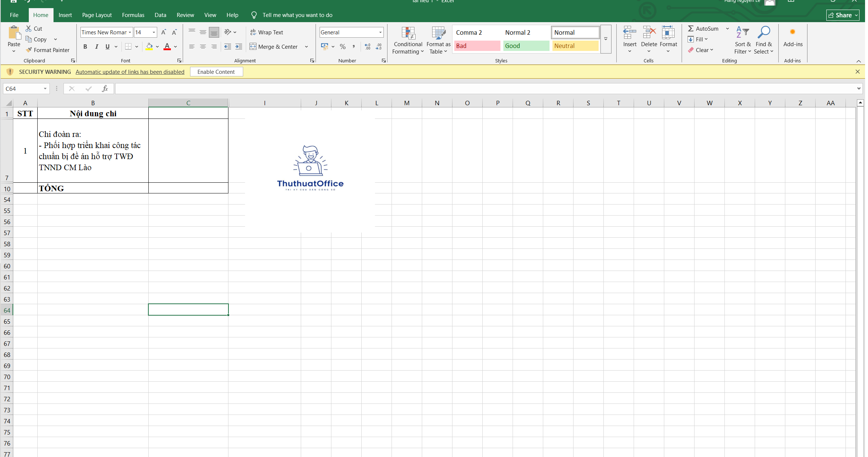
Task: Open the Font dropdown list
Action: pyautogui.click(x=130, y=32)
